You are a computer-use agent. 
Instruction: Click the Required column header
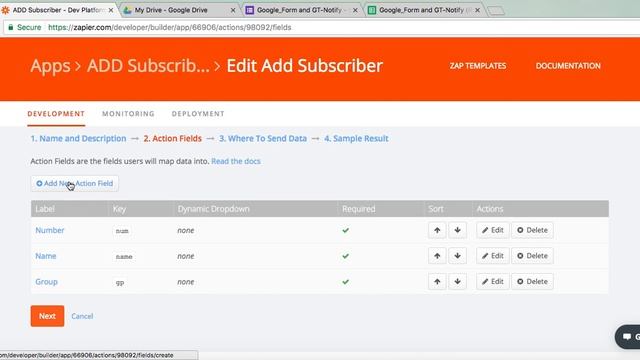358,209
